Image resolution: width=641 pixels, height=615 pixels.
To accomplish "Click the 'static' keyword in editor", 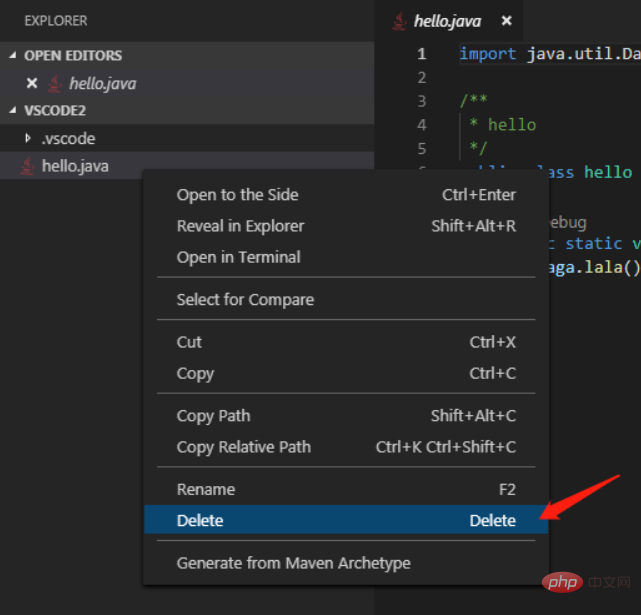I will (x=594, y=243).
